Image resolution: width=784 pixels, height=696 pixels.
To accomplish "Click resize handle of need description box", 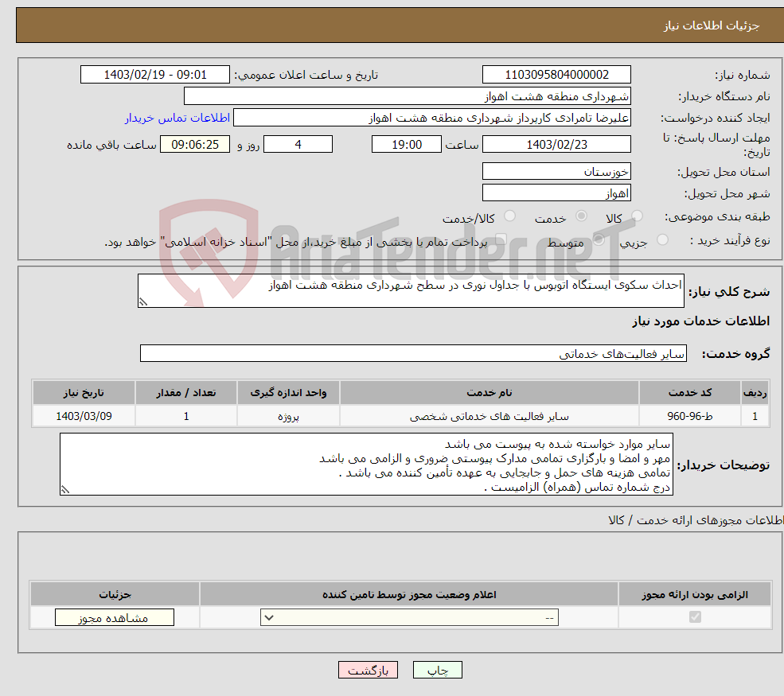I will (143, 301).
